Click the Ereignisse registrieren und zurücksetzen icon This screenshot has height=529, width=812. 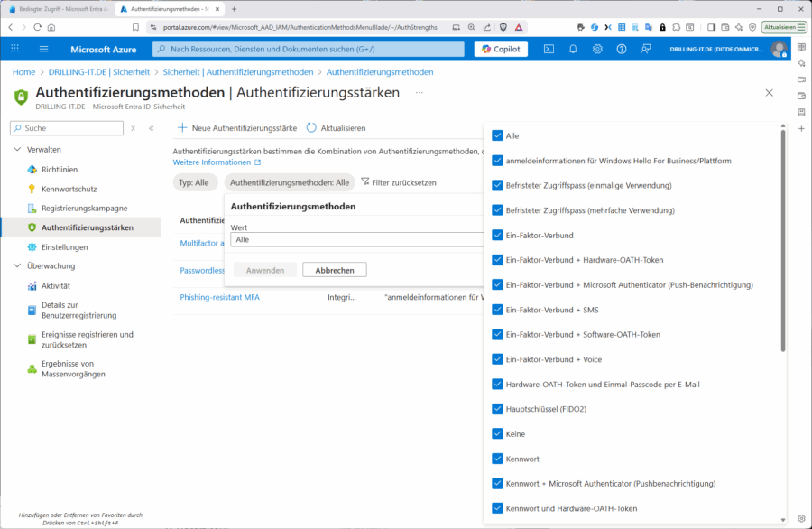click(32, 339)
